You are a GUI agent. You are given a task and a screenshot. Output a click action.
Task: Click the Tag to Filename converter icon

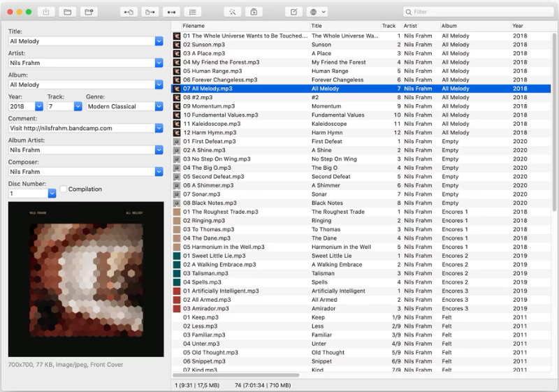coord(129,12)
